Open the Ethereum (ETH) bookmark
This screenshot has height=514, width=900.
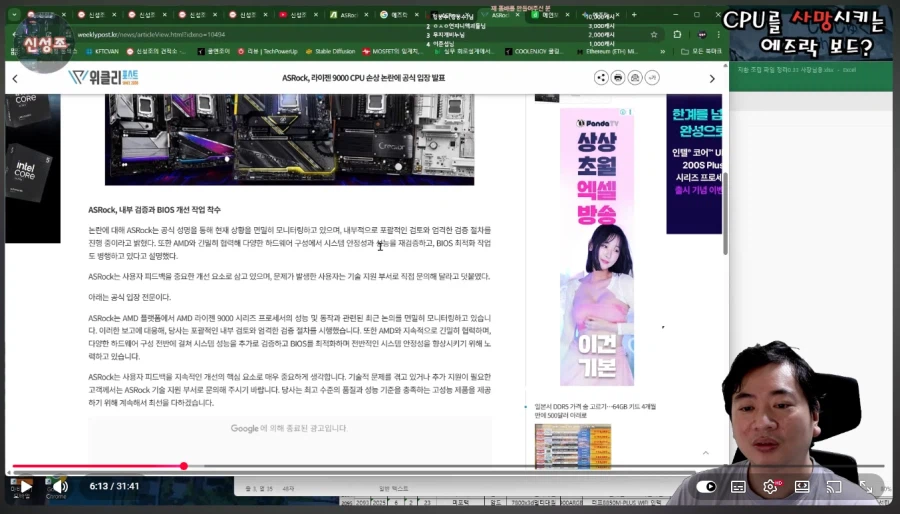(x=607, y=52)
